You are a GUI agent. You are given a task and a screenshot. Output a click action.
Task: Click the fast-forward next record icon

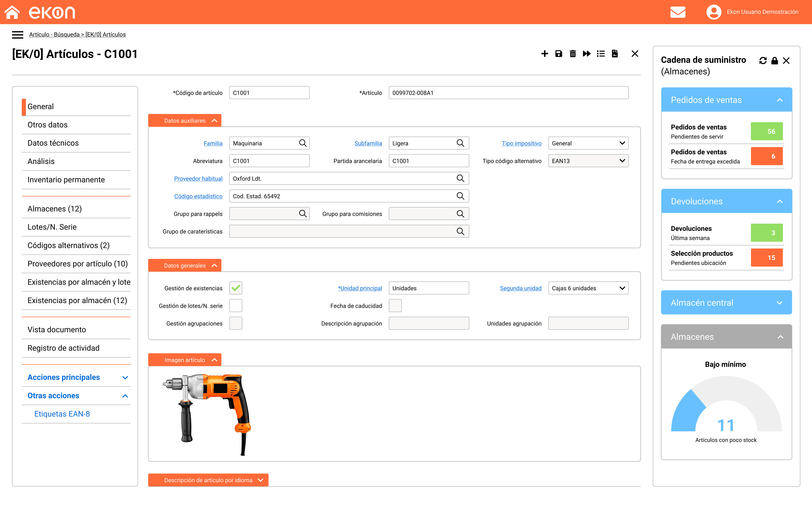tap(586, 54)
